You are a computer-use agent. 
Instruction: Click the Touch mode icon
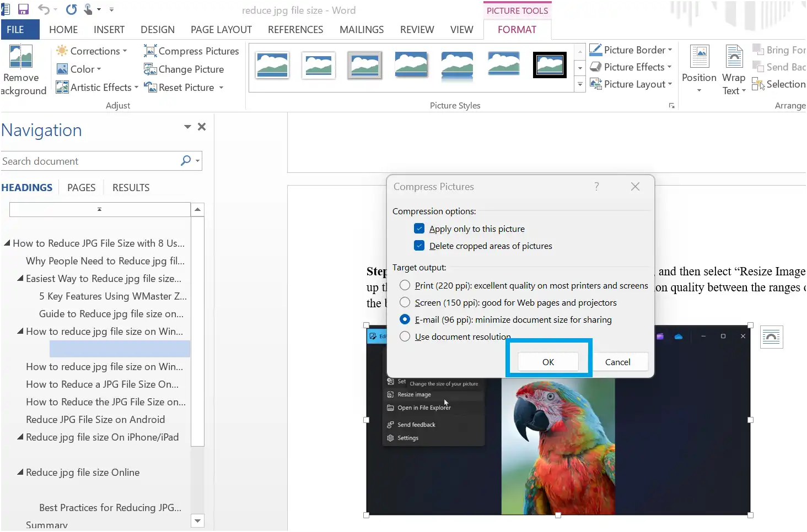tap(88, 9)
